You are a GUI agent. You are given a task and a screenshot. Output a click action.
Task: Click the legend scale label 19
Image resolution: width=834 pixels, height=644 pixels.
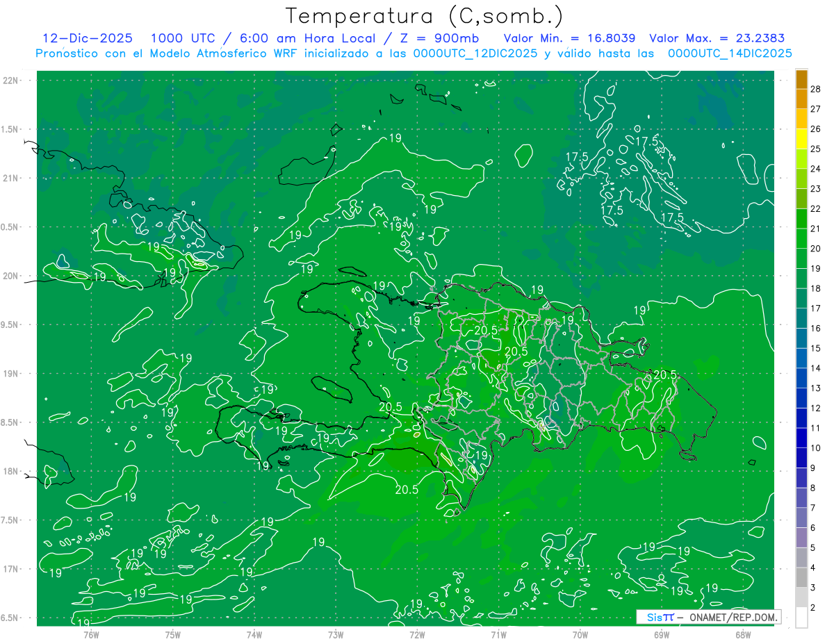point(816,268)
